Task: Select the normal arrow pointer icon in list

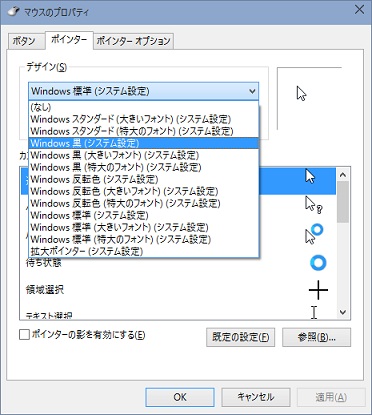Action: point(310,176)
